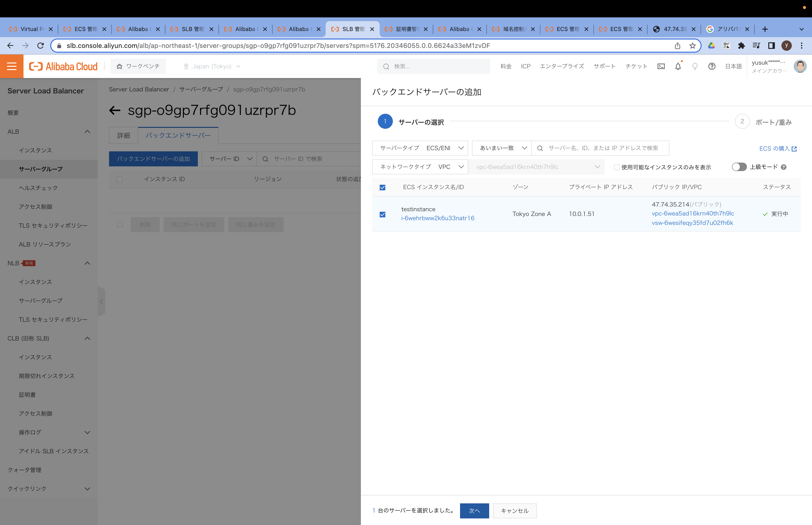Switch to the 詳細 tab

tap(123, 135)
